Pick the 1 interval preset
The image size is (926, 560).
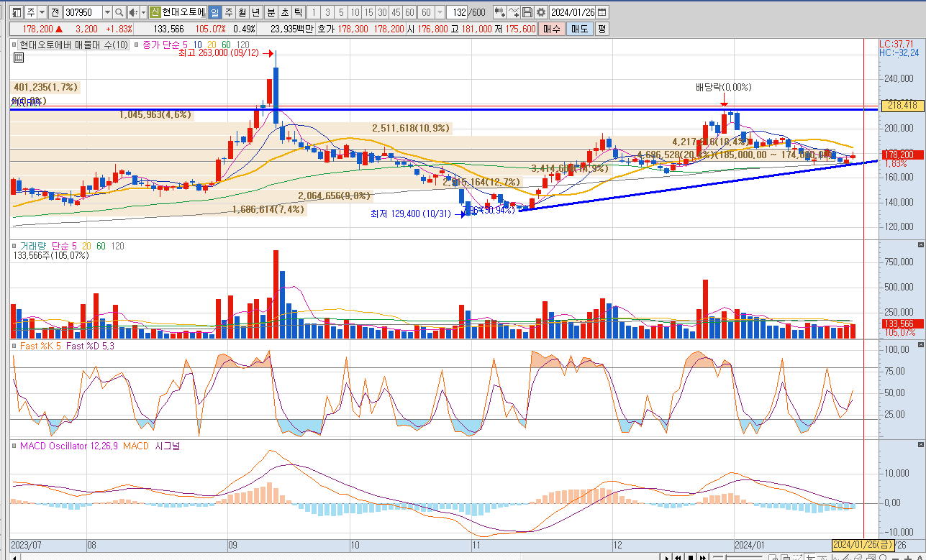[x=314, y=12]
